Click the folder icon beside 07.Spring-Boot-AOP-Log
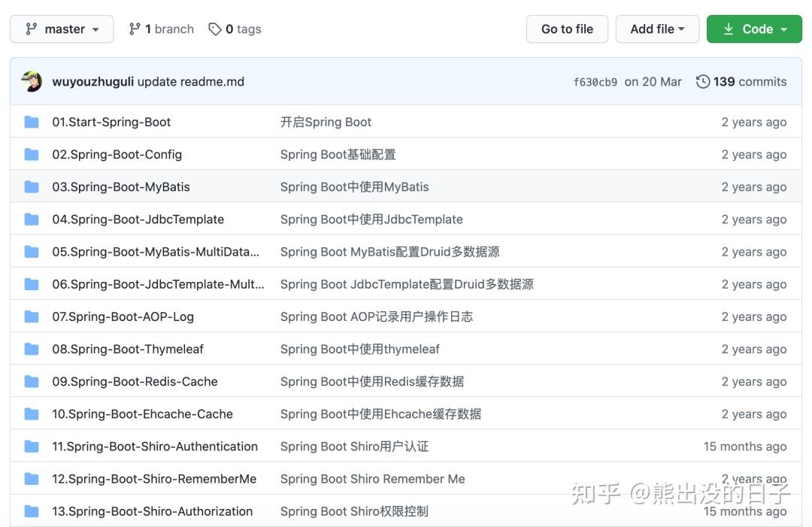This screenshot has height=527, width=812. (32, 317)
